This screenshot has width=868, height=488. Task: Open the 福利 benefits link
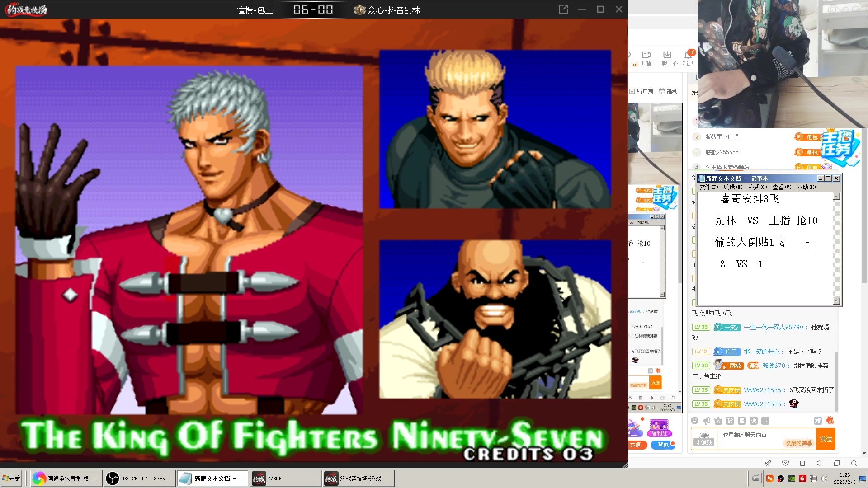pos(668,91)
